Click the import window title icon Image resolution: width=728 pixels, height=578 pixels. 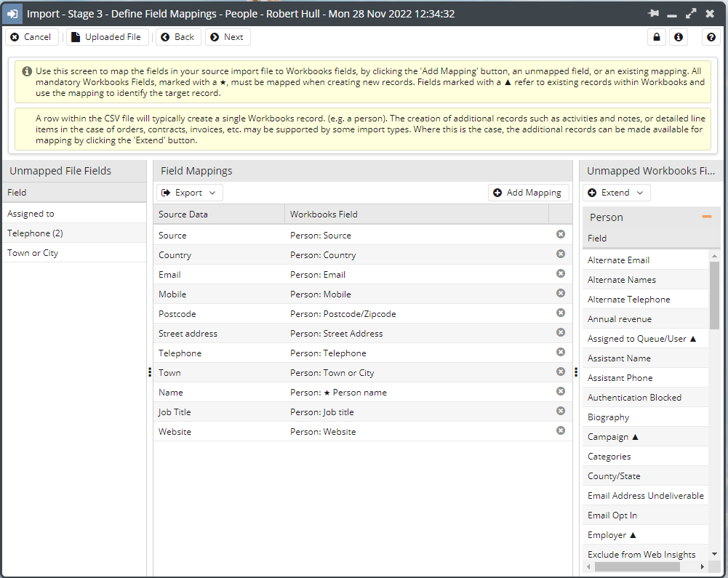pos(12,14)
